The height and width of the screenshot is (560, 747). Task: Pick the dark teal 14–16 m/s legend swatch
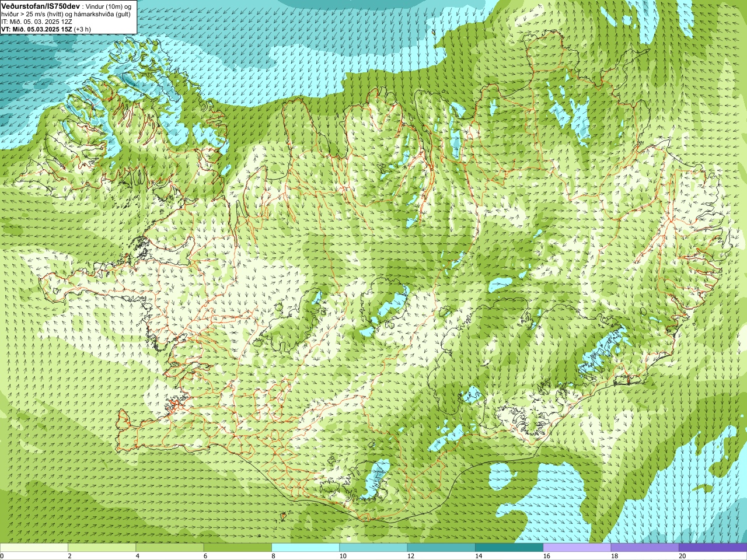point(509,548)
